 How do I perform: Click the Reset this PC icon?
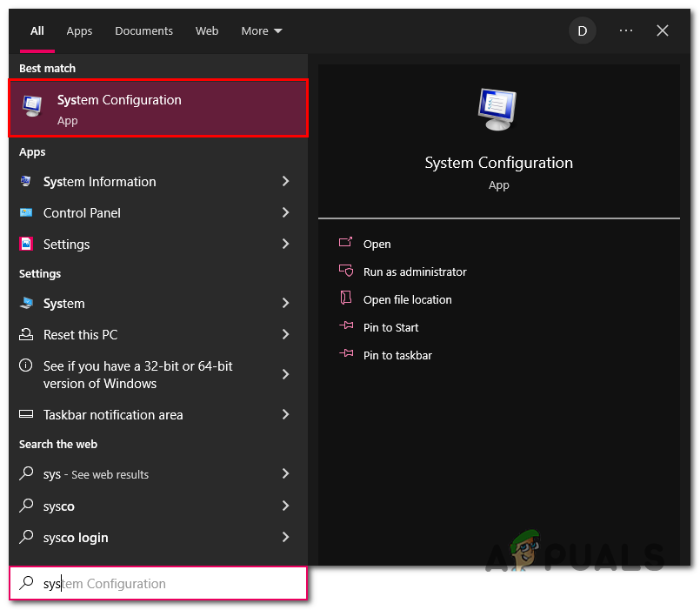coord(26,335)
